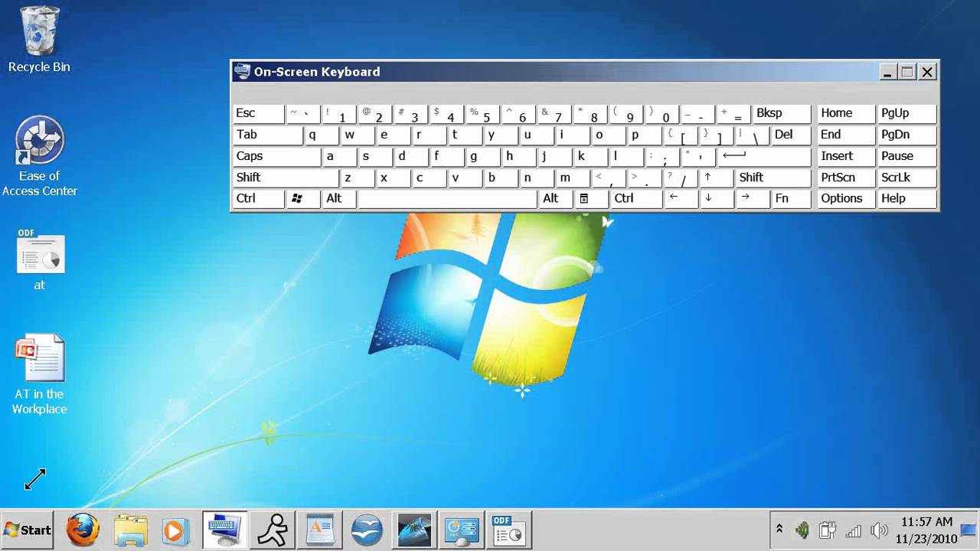Image resolution: width=980 pixels, height=551 pixels.
Task: Launch Firefox from the taskbar
Action: coord(83,530)
